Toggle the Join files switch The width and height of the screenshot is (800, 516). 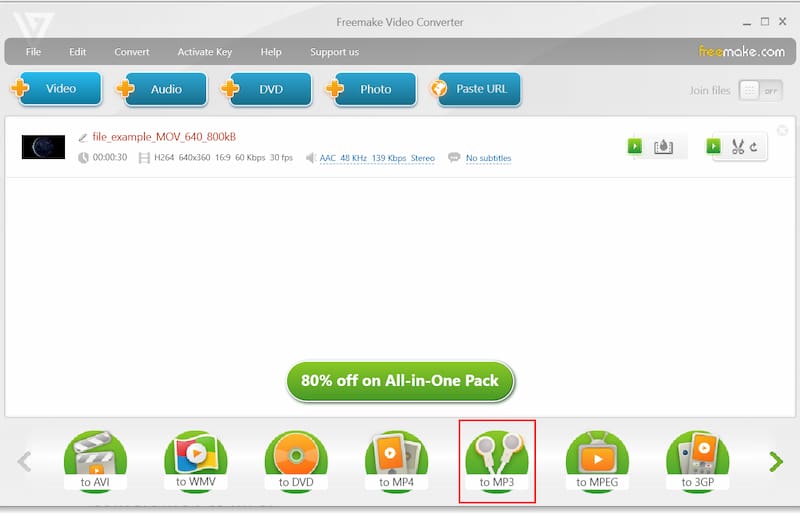point(761,91)
